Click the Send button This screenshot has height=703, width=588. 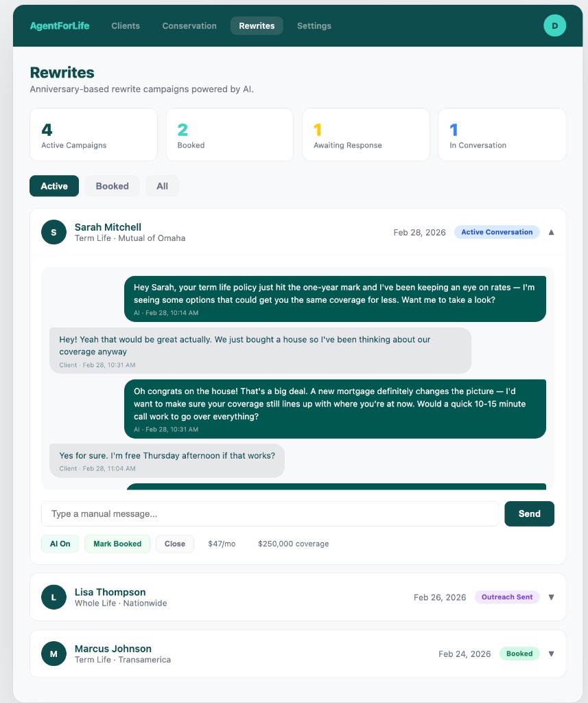529,514
